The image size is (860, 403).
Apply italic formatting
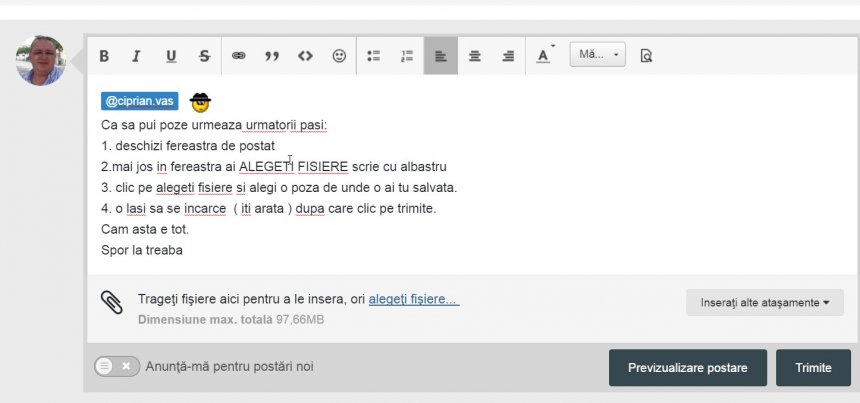(137, 56)
